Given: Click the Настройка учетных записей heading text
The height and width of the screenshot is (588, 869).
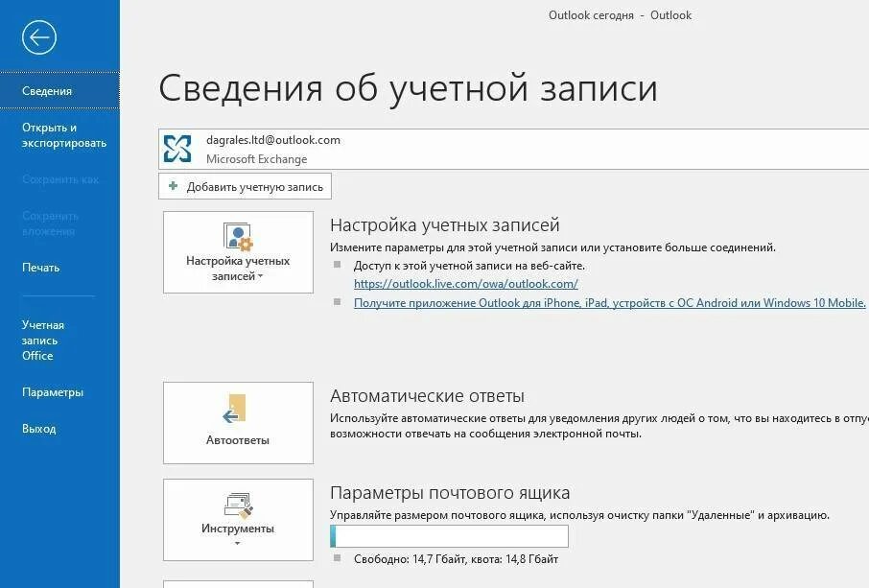Looking at the screenshot, I should coord(444,225).
